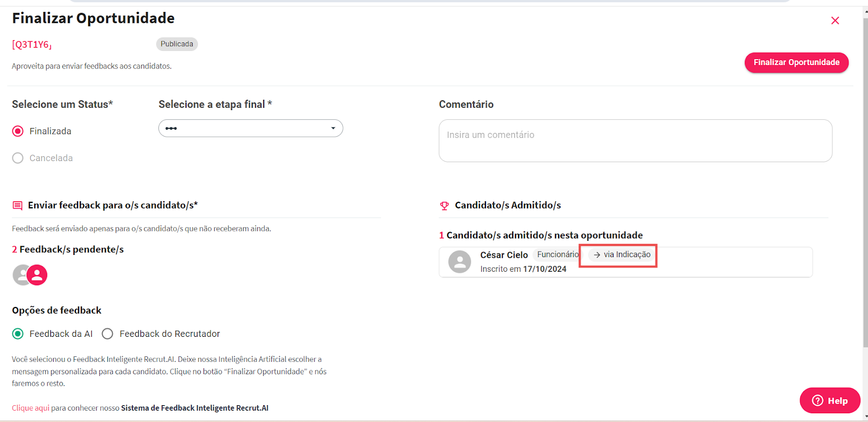Choose Feedback do Recrutador option
Viewport: 868px width, 422px height.
[107, 334]
